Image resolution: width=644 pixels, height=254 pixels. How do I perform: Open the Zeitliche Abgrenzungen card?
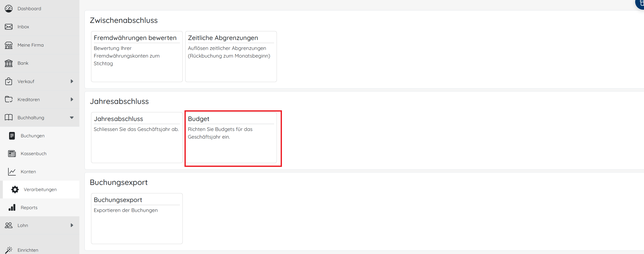click(x=231, y=57)
